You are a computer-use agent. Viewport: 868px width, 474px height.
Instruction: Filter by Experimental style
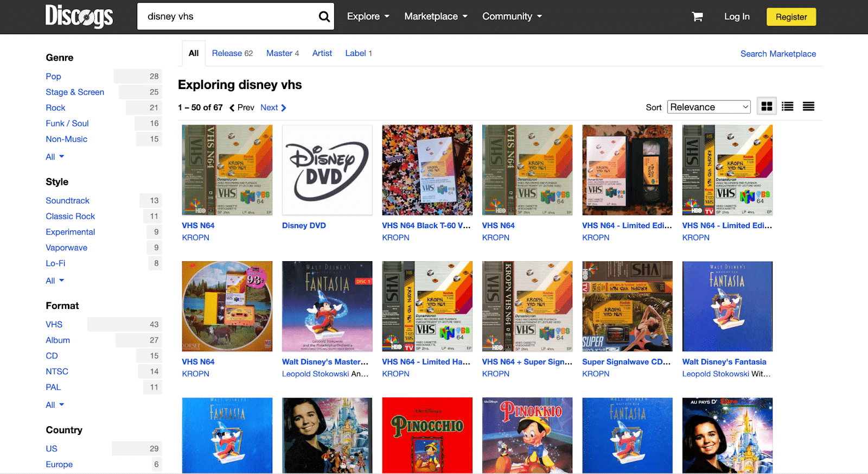(70, 232)
